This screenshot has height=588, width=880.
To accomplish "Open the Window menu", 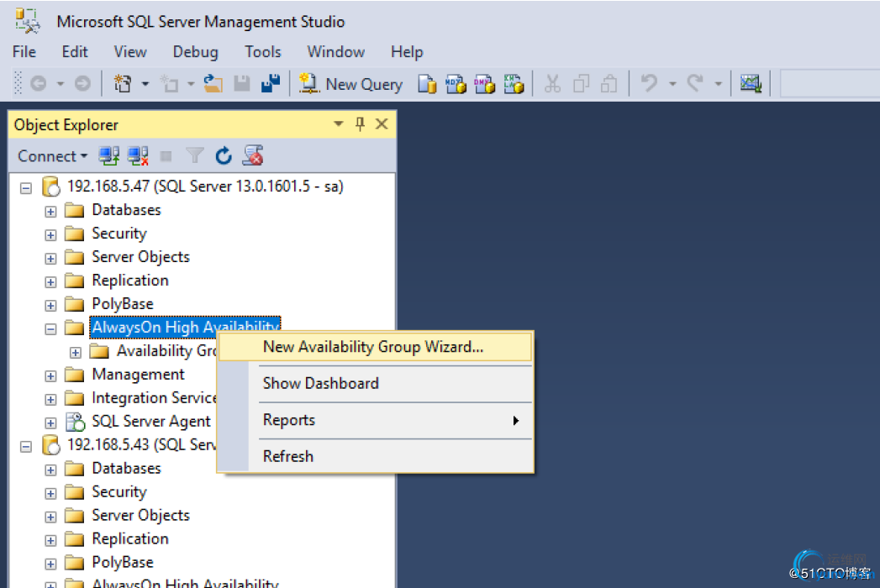I will pyautogui.click(x=335, y=51).
